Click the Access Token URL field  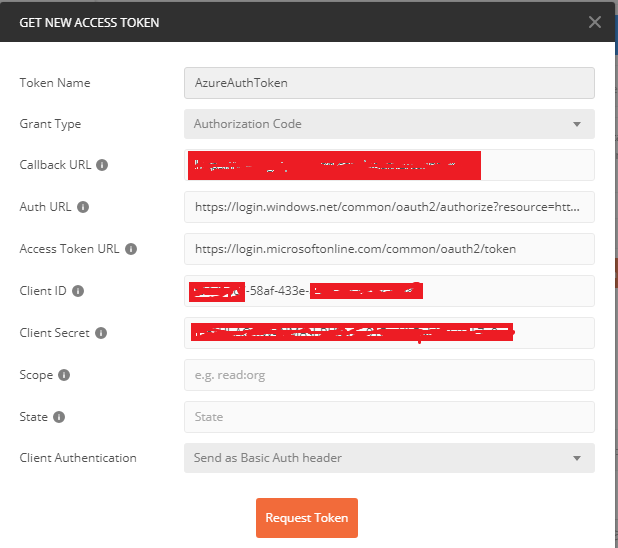pos(388,249)
